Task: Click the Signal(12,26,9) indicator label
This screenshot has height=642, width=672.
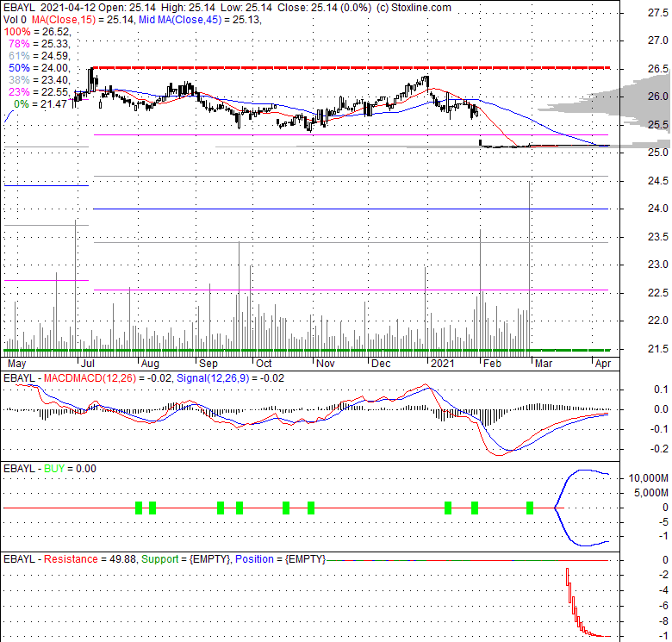Action: [213, 378]
